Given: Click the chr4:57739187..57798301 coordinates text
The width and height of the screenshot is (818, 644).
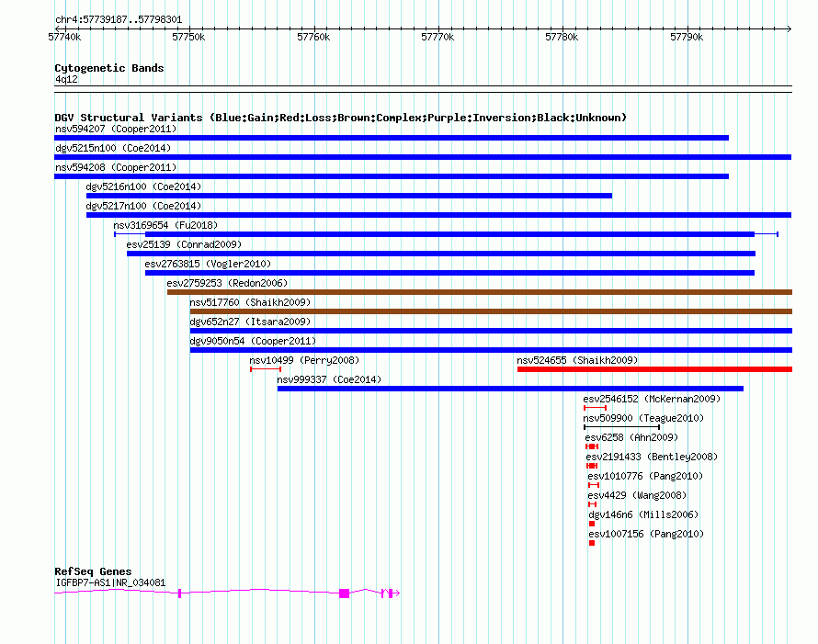Looking at the screenshot, I should pyautogui.click(x=119, y=20).
